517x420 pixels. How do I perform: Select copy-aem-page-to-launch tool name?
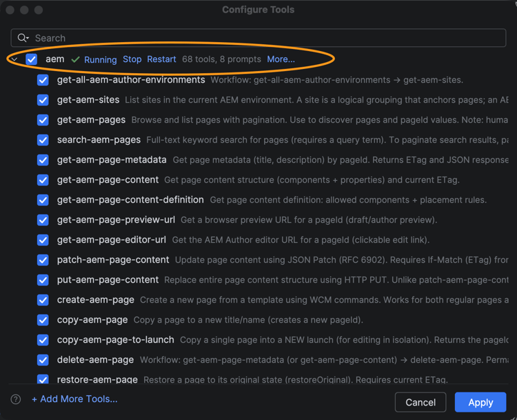[x=115, y=340]
